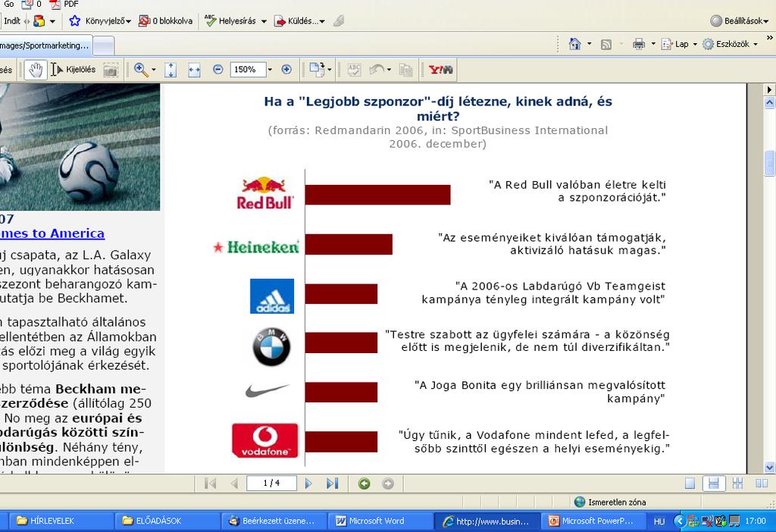Switch to the Sportmarketing browser tab

[45, 45]
